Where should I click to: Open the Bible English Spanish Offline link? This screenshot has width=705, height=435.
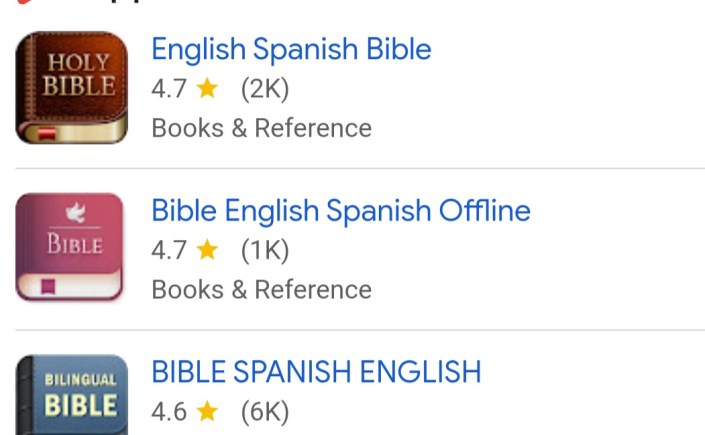tap(340, 210)
